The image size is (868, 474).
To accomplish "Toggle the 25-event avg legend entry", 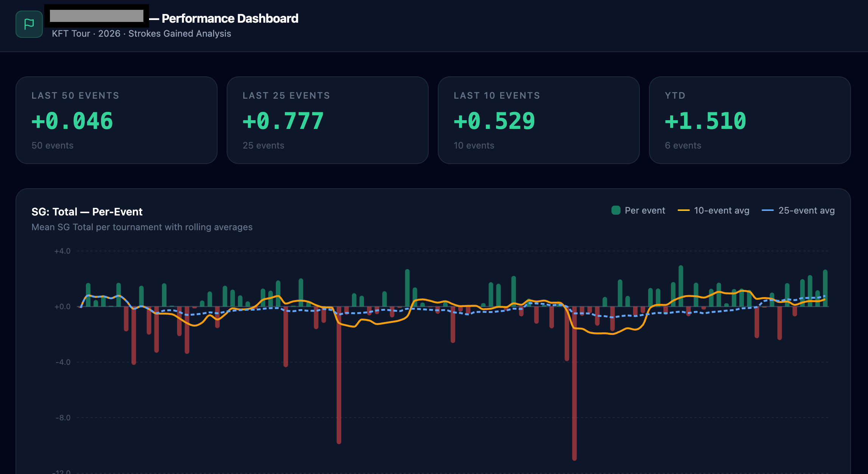I will [x=806, y=211].
